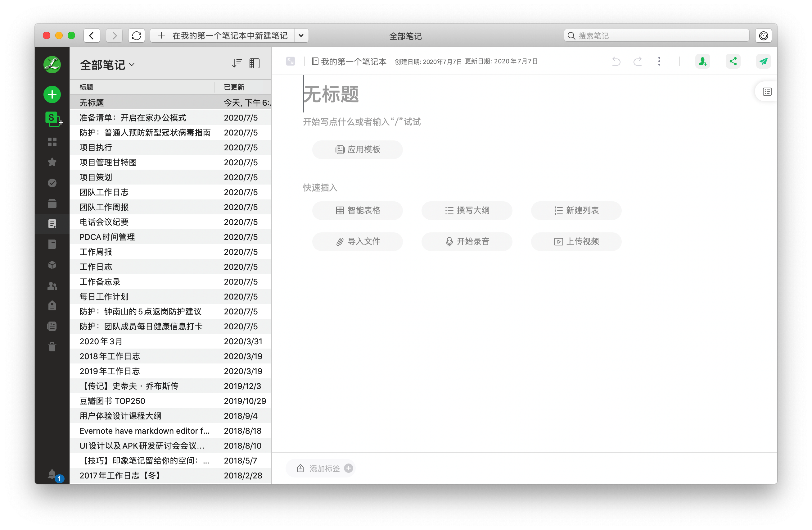Open the Evernote elephant account icon
The width and height of the screenshot is (812, 530).
[52, 64]
